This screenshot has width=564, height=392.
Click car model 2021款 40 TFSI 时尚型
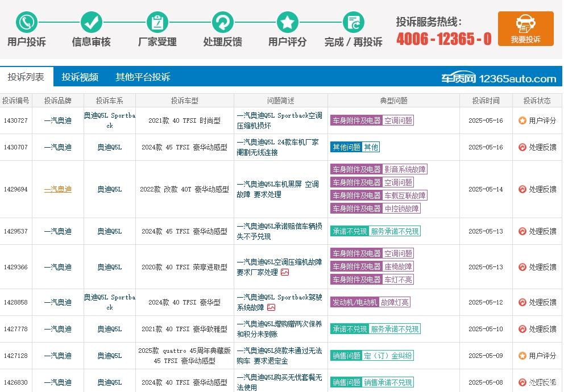pyautogui.click(x=185, y=121)
